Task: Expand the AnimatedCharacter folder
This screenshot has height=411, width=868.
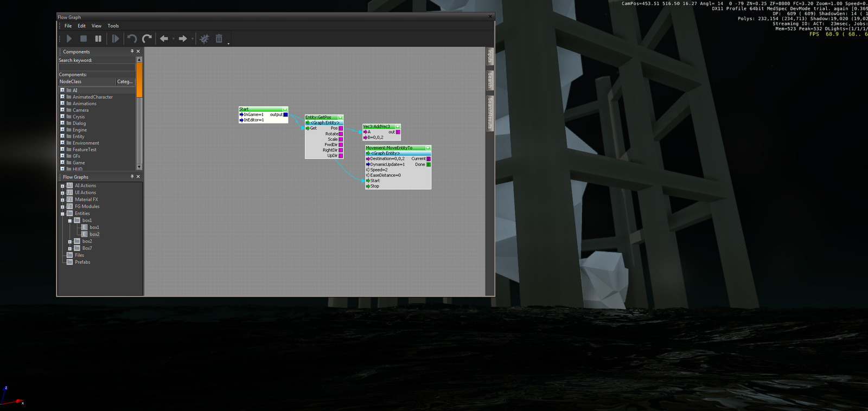Action: (62, 97)
